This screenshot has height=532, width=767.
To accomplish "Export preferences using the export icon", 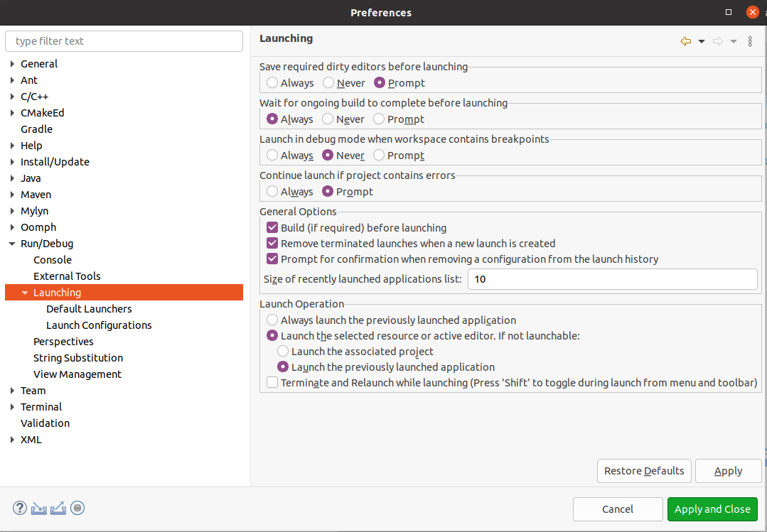I will (58, 508).
